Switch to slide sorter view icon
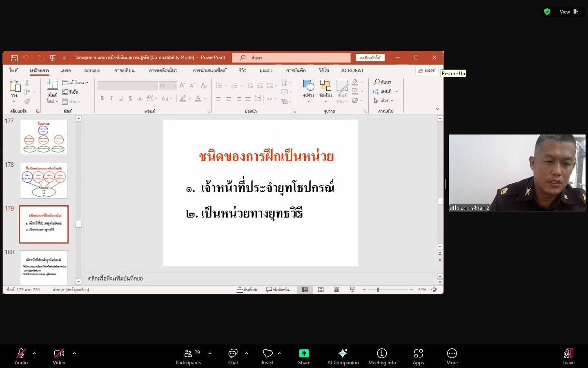Viewport: 588px width, 368px height. 321,289
